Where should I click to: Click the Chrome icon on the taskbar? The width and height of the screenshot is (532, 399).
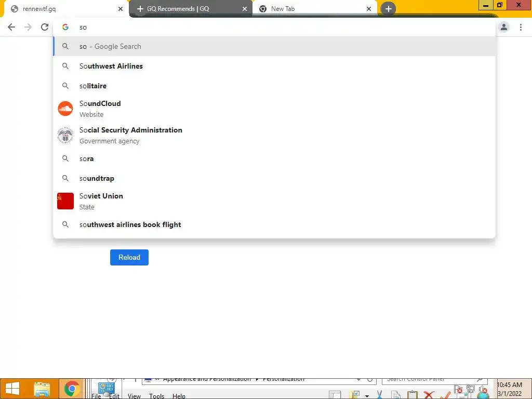(71, 389)
